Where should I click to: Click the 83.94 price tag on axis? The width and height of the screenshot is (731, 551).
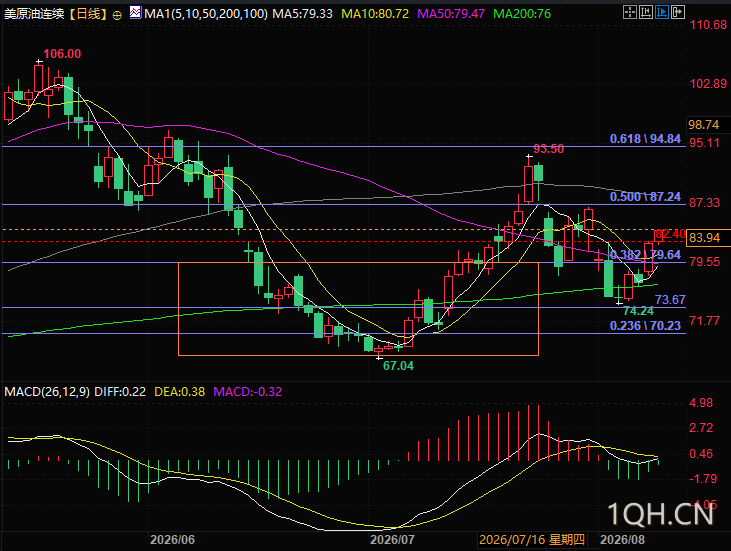(x=704, y=238)
